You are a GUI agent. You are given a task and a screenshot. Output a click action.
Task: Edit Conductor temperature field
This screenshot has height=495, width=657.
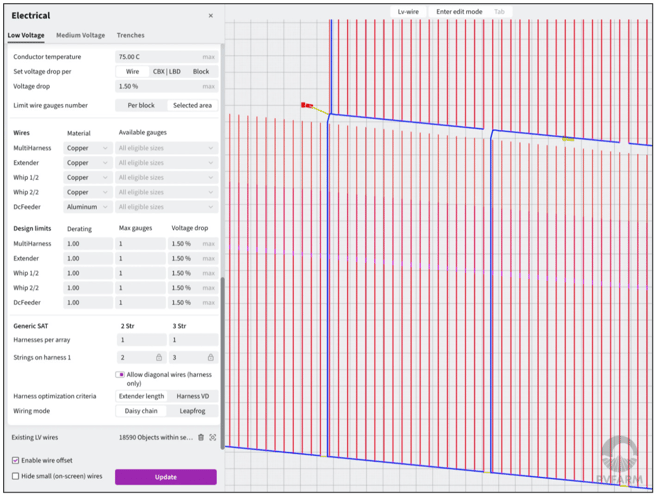click(166, 57)
